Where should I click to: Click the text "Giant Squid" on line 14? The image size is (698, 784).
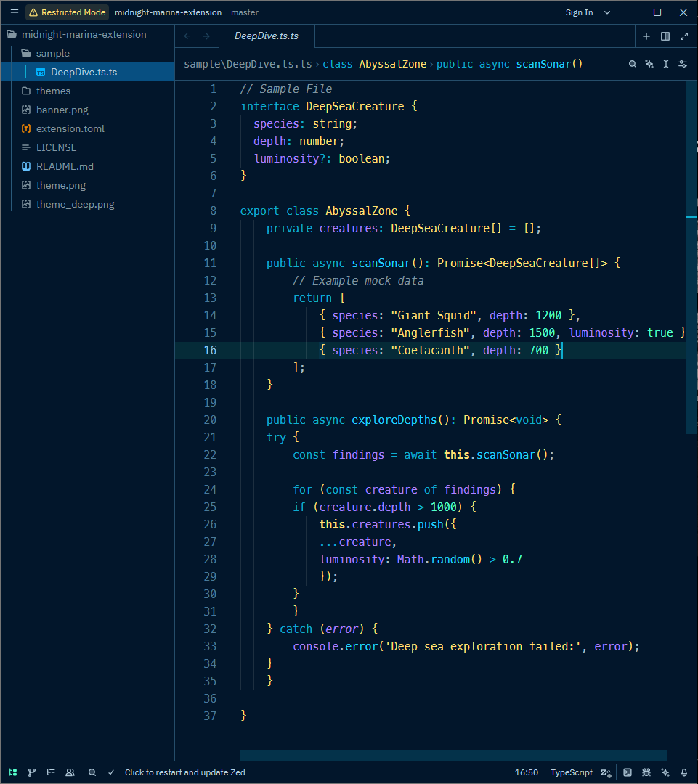434,316
